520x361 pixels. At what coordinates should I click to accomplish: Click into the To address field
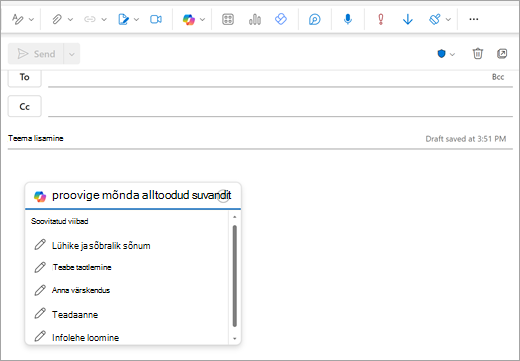(268, 78)
